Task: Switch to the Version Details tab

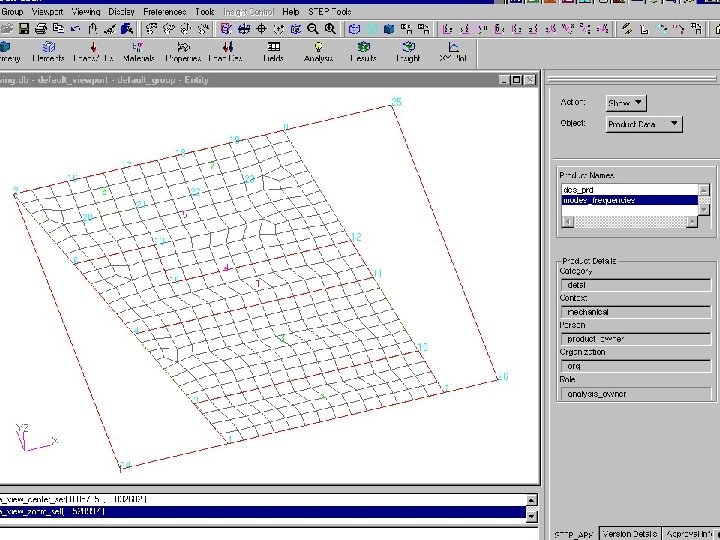Action: [x=630, y=534]
